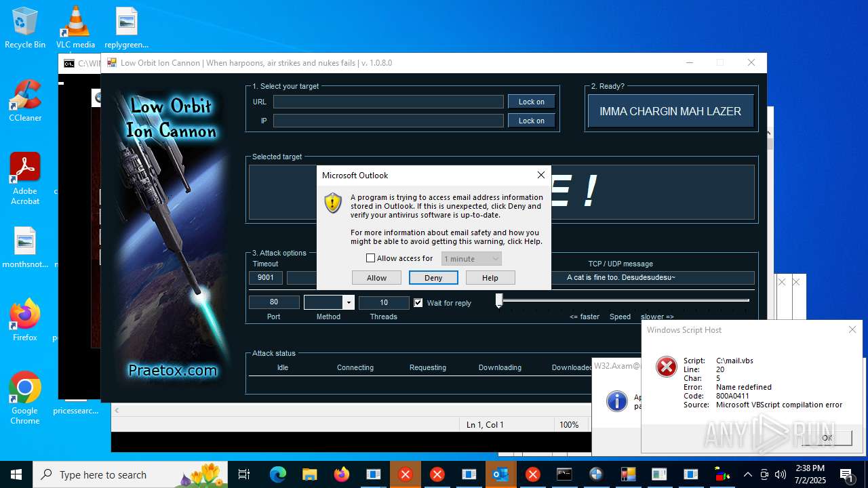Open the 1 minute duration dropdown
Image resolution: width=868 pixels, height=488 pixels.
(x=471, y=259)
